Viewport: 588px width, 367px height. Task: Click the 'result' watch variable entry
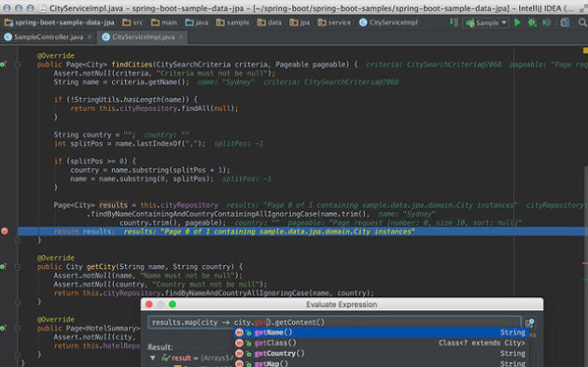coord(181,358)
